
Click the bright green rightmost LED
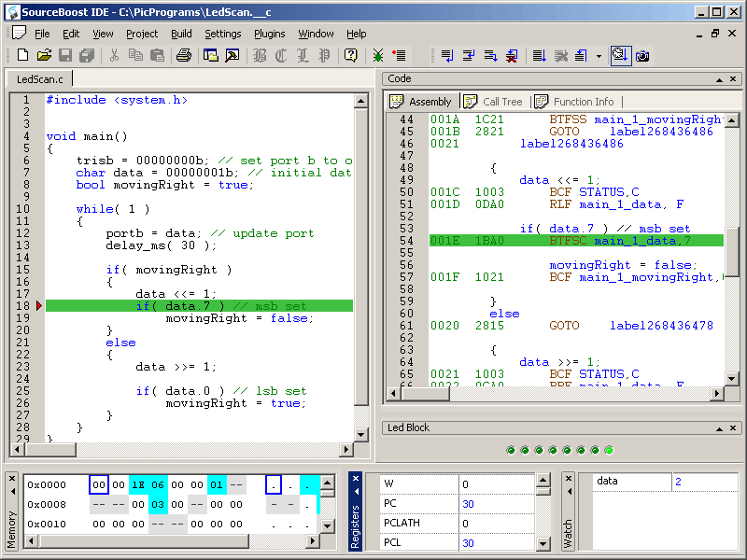pos(609,450)
